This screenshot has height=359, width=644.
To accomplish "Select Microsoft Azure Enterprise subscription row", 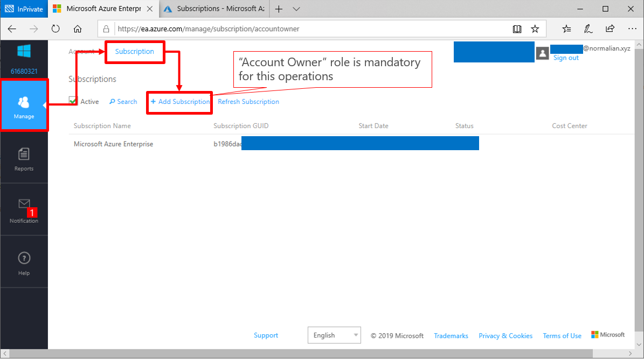I will (x=351, y=144).
